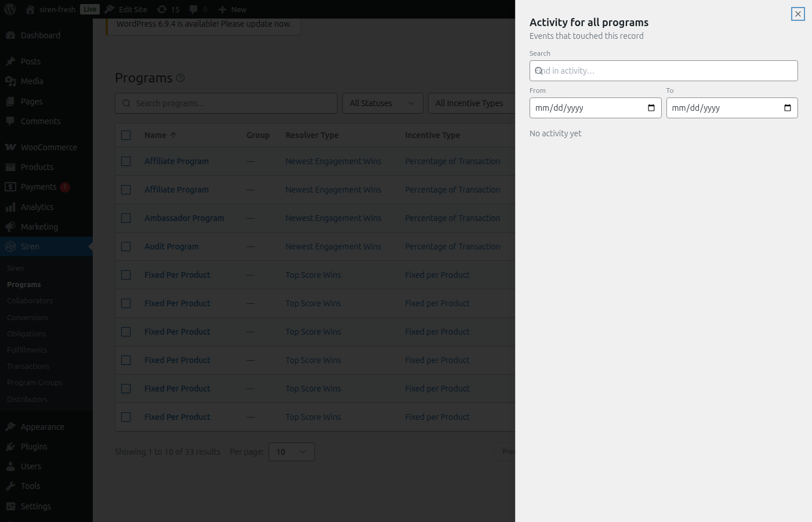This screenshot has height=522, width=812.
Task: Toggle the select-all checkbox in table header
Action: 126,135
